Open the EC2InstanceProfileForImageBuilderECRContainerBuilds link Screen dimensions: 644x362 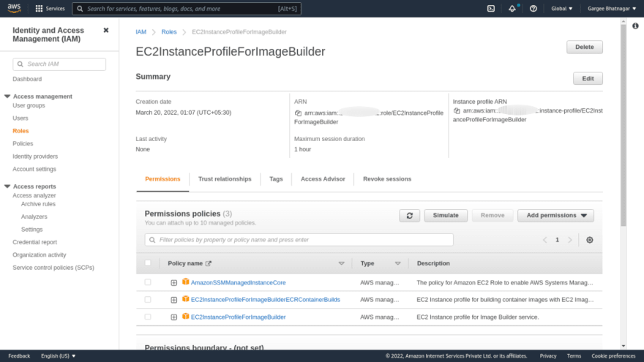266,300
